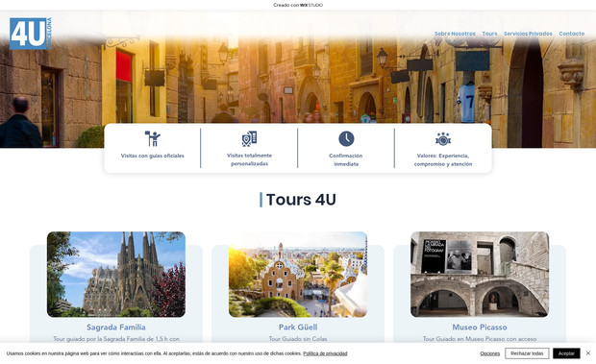Click 'Visitas con guías oficiales' text
This screenshot has width=596, height=364.
tap(153, 156)
